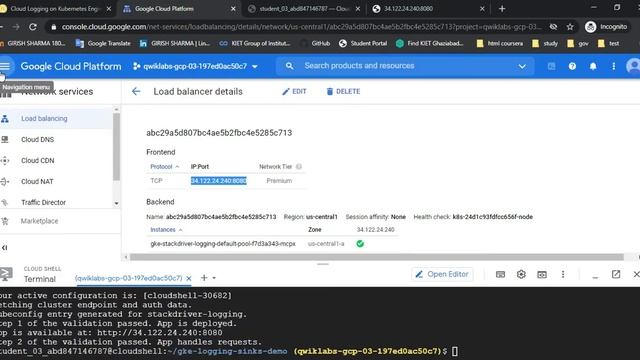The width and height of the screenshot is (640, 360).
Task: Switch to the student_03 Cloud Shell browser tab
Action: click(304, 9)
